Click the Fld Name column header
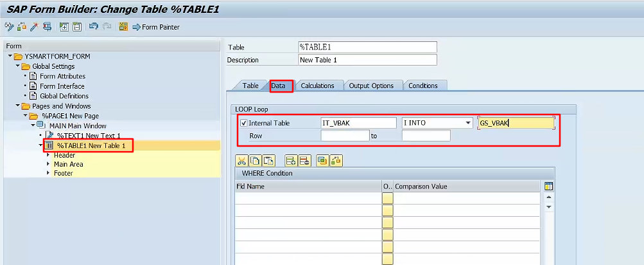Image resolution: width=644 pixels, height=265 pixels. 308,187
